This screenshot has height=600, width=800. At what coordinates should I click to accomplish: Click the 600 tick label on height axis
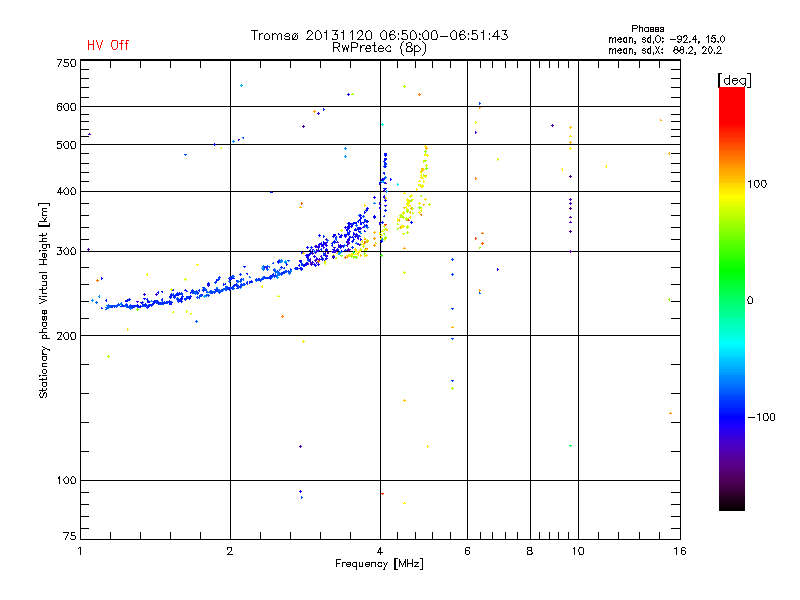[66, 107]
